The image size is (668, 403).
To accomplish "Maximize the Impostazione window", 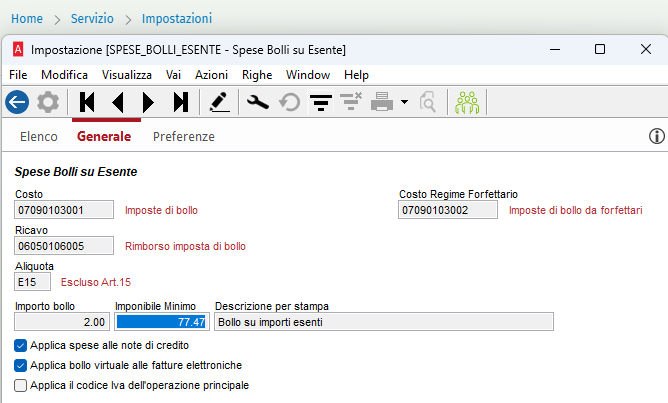I will (600, 49).
